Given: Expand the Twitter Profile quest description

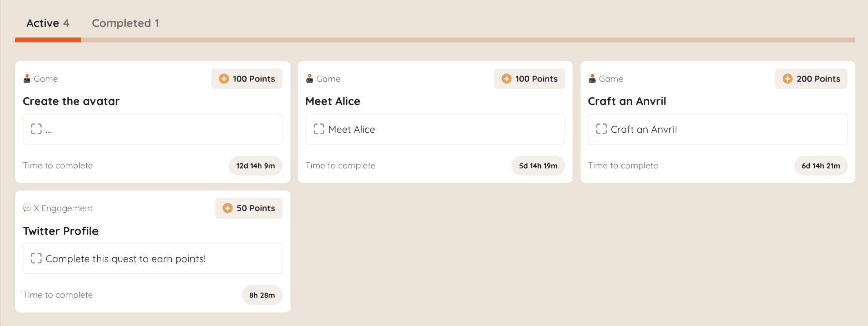Looking at the screenshot, I should pos(36,258).
